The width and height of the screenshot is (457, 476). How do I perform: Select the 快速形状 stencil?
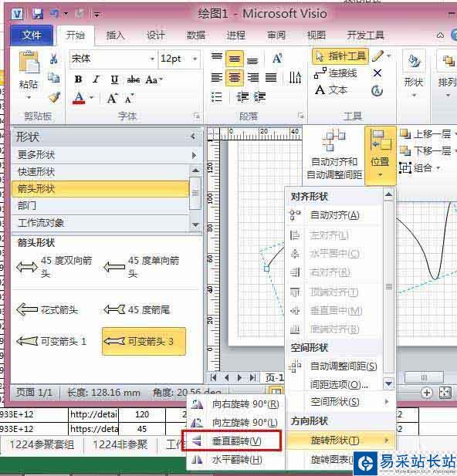(x=100, y=172)
